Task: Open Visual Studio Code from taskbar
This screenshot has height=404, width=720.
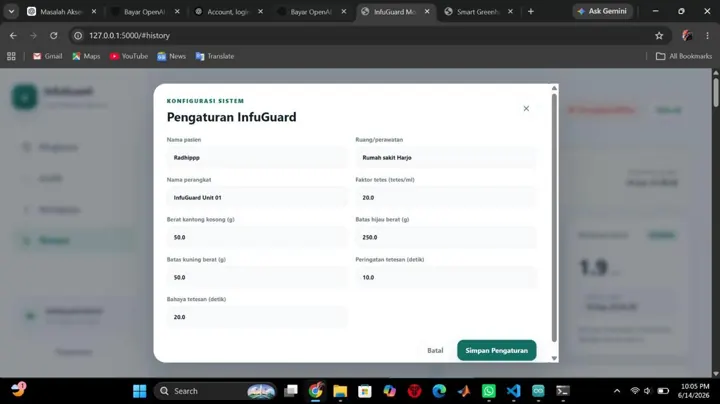Action: pyautogui.click(x=513, y=391)
